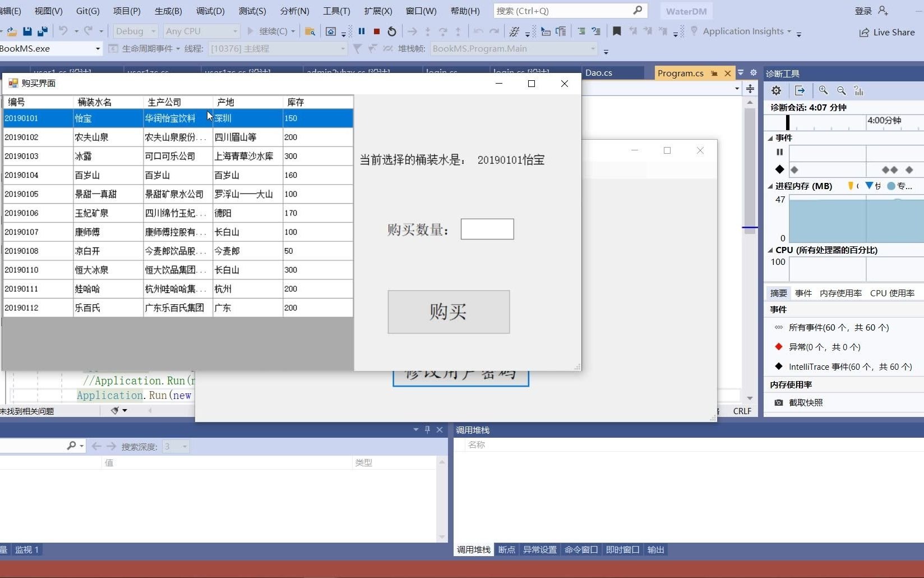The height and width of the screenshot is (578, 924).
Task: Click the pause events icon in 事件 track
Action: pyautogui.click(x=779, y=152)
